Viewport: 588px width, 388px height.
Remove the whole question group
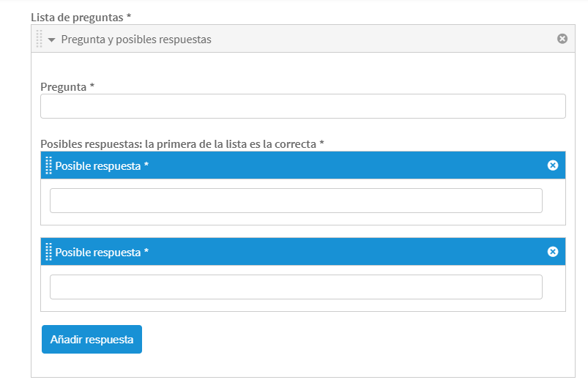pyautogui.click(x=562, y=39)
